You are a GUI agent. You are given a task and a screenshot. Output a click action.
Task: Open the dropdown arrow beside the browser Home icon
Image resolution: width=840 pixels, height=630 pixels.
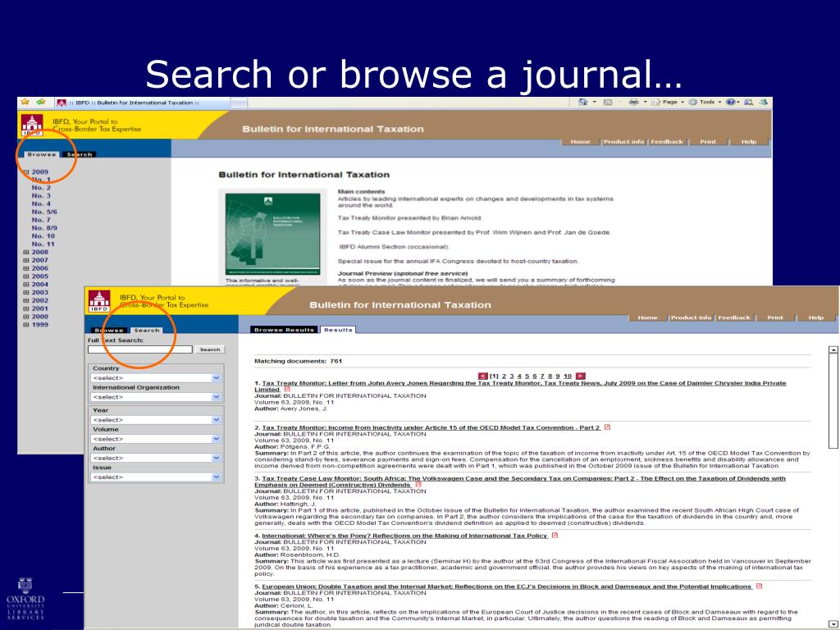click(595, 102)
